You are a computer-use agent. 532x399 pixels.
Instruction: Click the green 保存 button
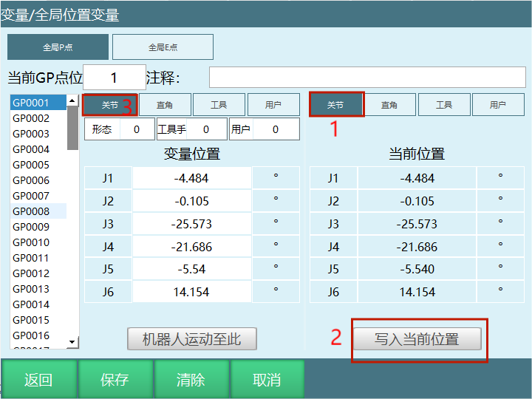pos(115,380)
